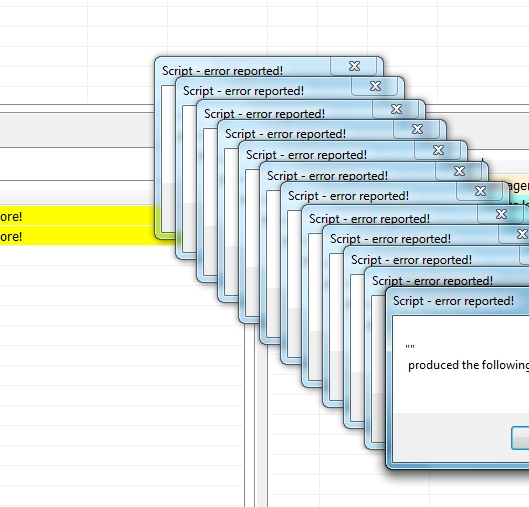Click the frontmost dialog's 'Script - error reported!' title

tap(453, 301)
